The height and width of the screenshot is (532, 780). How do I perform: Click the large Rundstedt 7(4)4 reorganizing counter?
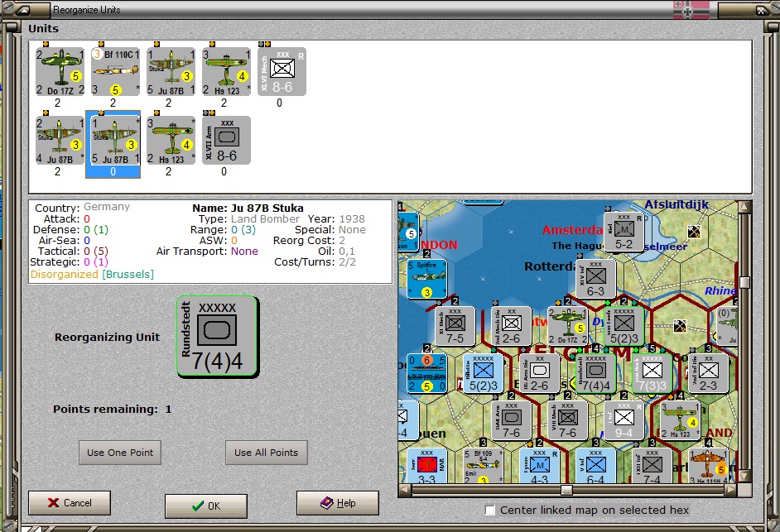tap(218, 337)
